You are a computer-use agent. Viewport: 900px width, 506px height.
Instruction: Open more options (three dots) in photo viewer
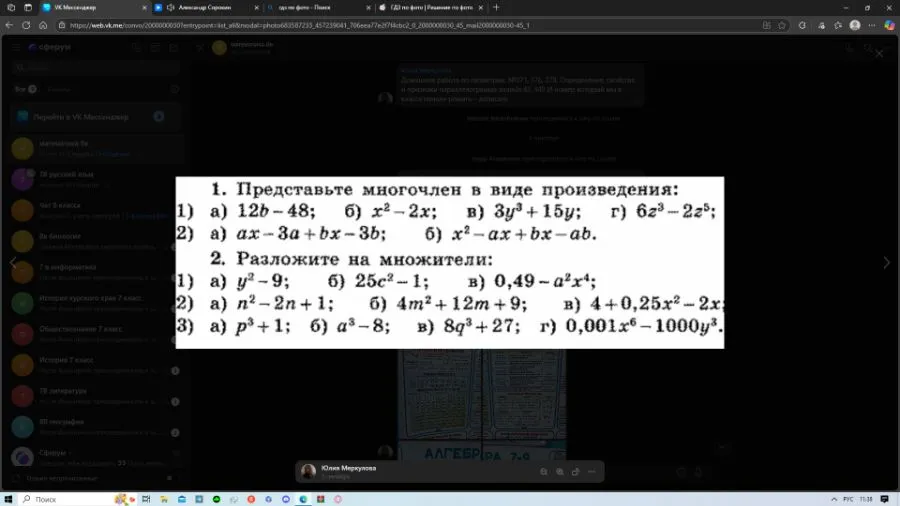592,472
